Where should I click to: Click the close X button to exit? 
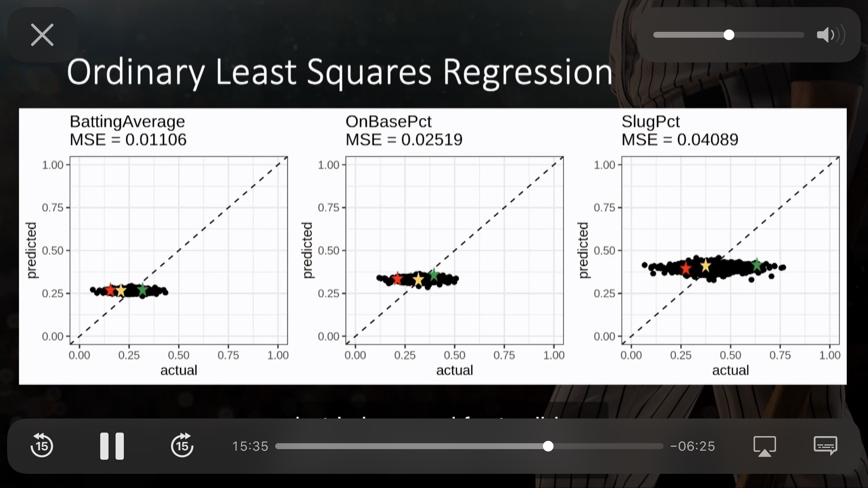pos(41,35)
